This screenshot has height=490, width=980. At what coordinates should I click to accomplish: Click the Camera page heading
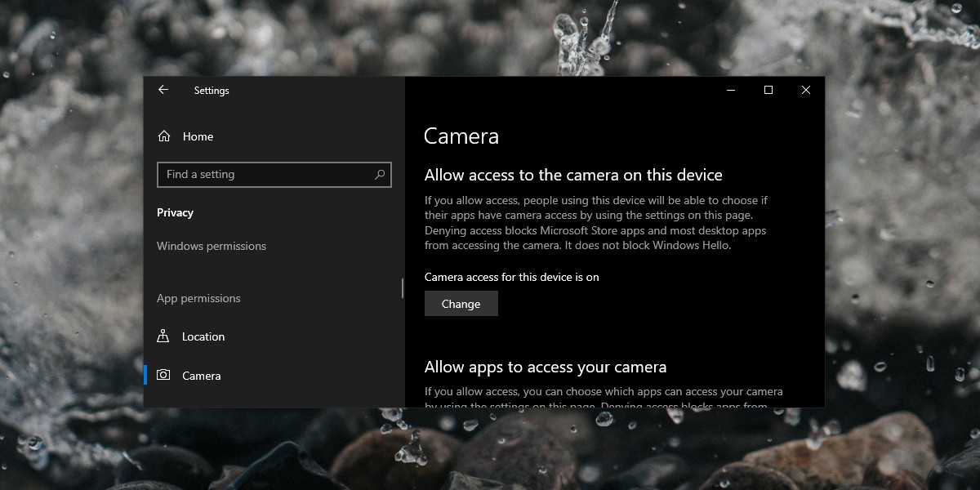[x=461, y=136]
